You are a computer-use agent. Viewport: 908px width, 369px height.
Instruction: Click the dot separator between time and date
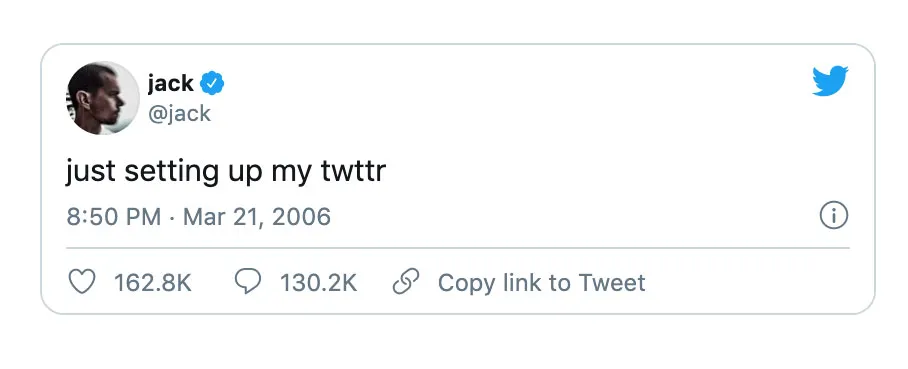point(172,218)
